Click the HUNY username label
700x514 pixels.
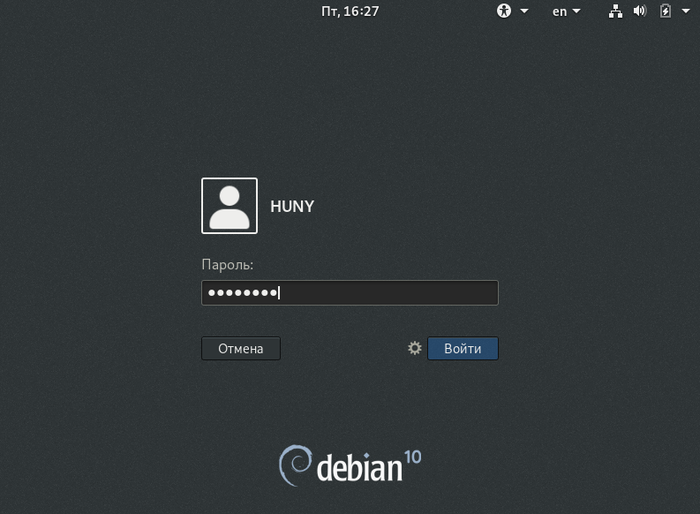292,206
